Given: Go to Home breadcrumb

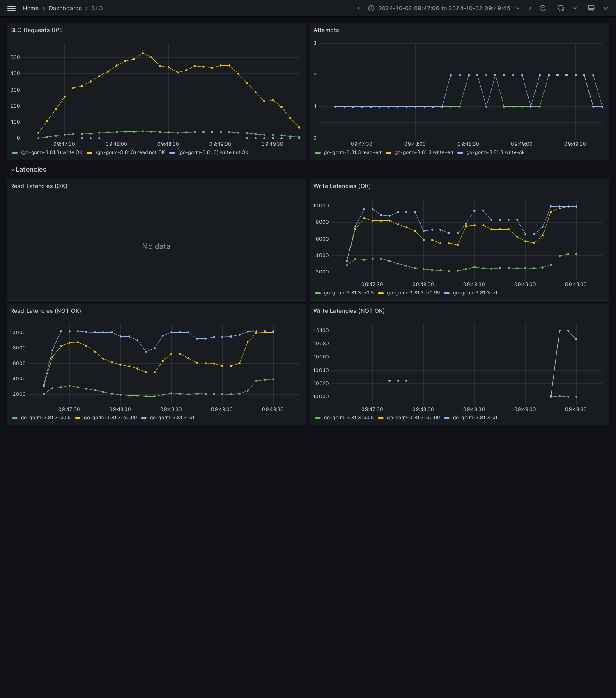Looking at the screenshot, I should pyautogui.click(x=31, y=8).
